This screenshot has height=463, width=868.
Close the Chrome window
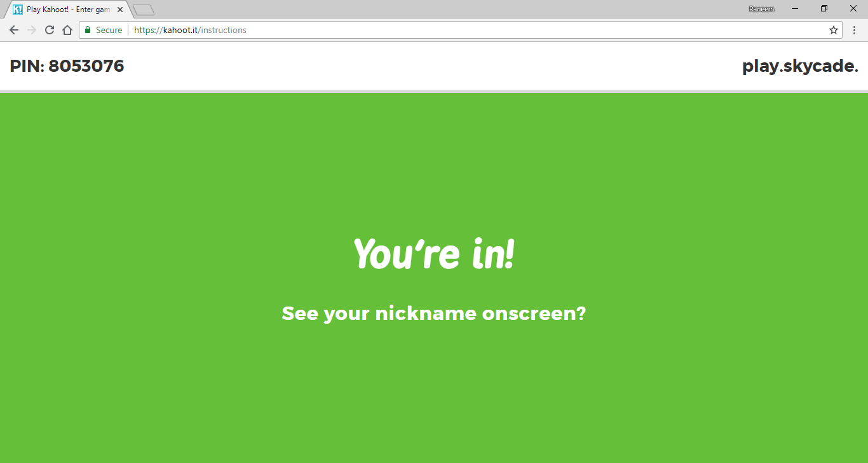(853, 9)
